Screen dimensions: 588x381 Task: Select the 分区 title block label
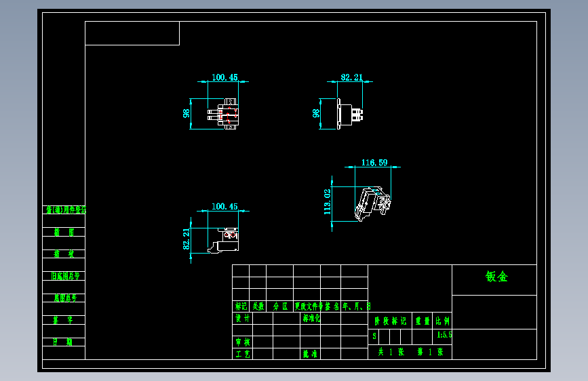[280, 306]
